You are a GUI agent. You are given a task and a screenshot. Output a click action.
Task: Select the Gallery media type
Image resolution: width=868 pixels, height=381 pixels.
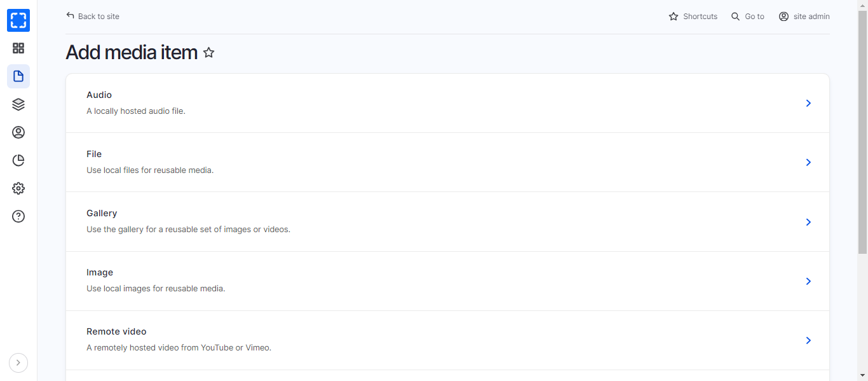447,221
